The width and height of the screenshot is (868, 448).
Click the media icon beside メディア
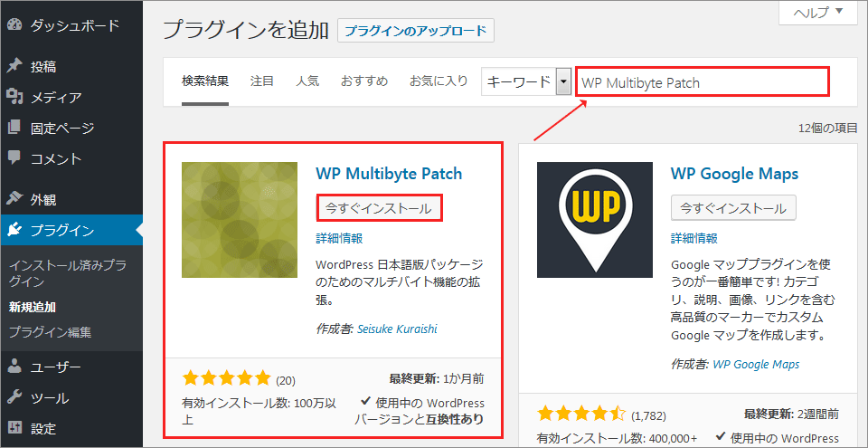tap(14, 97)
